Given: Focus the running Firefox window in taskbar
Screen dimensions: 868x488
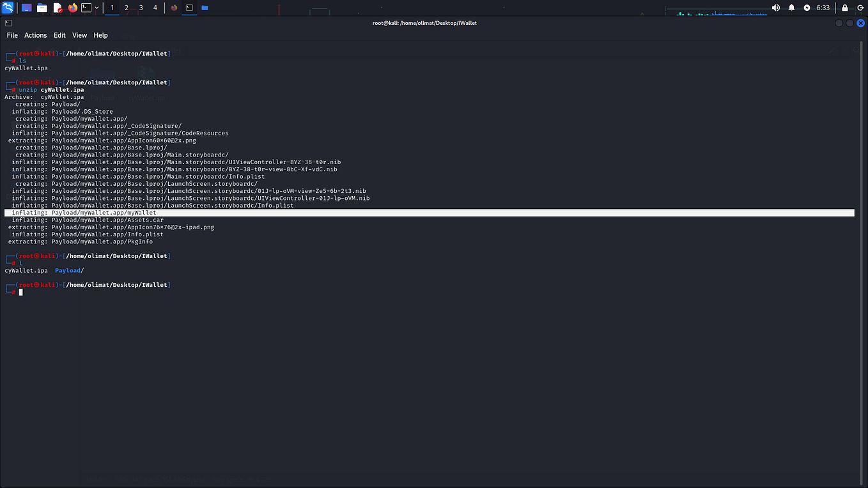Looking at the screenshot, I should [x=174, y=8].
